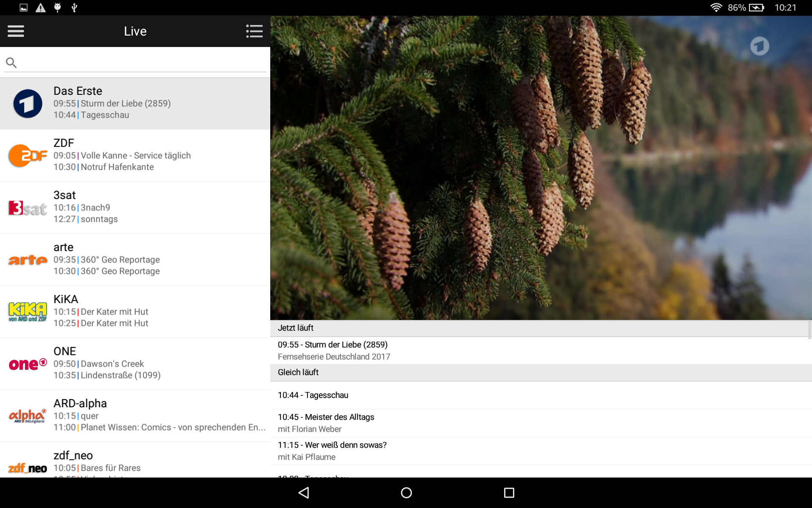
Task: Open the hamburger navigation menu
Action: pos(16,31)
